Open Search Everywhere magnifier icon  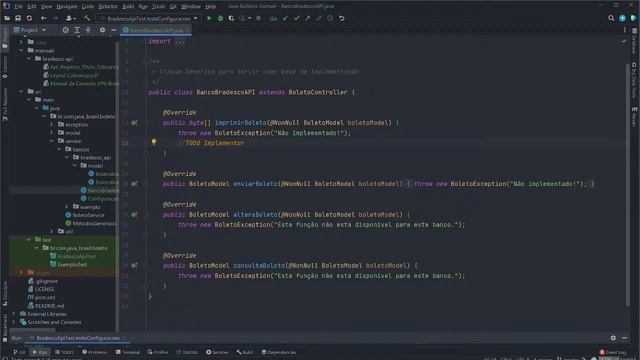coord(611,18)
